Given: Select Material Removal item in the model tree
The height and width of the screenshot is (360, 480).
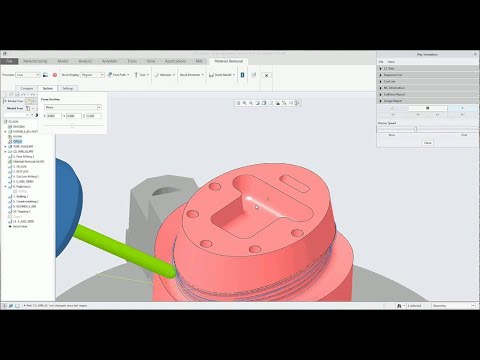Looking at the screenshot, I should click(28, 161).
